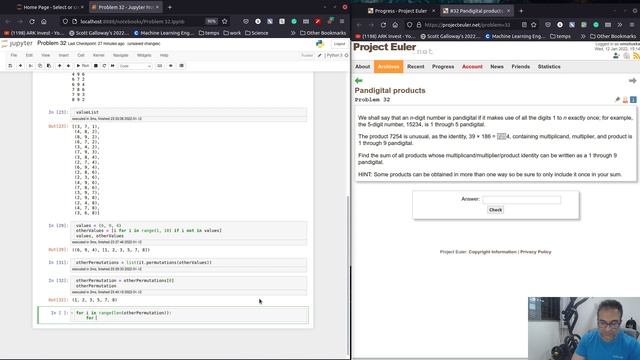Reload the Jupyter browser page
This screenshot has height=360, width=640.
(x=32, y=21)
